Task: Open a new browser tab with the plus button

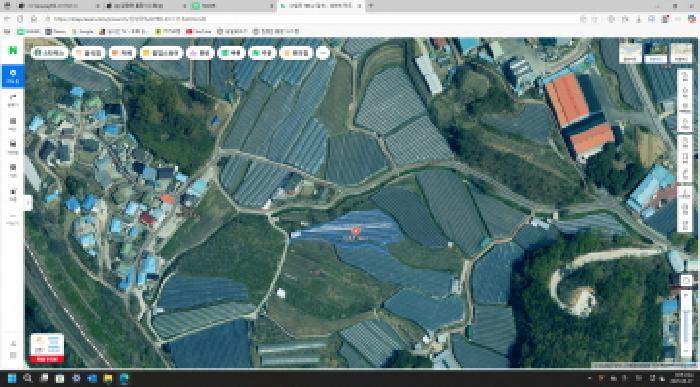Action: [x=370, y=6]
